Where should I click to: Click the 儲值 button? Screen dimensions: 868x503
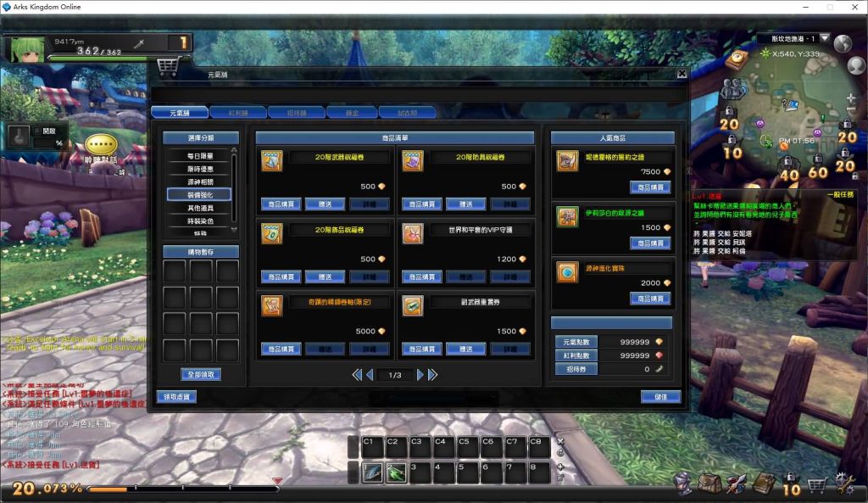pos(660,396)
